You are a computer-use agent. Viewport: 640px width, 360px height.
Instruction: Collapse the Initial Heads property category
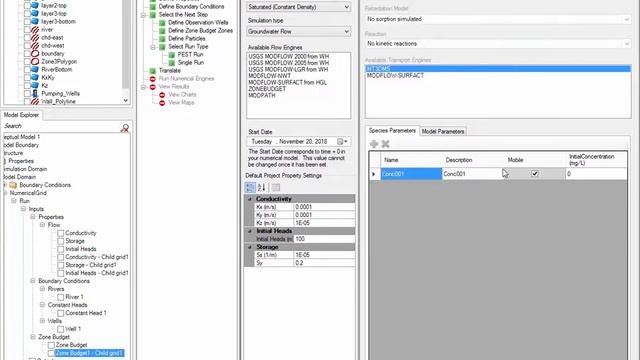point(250,231)
